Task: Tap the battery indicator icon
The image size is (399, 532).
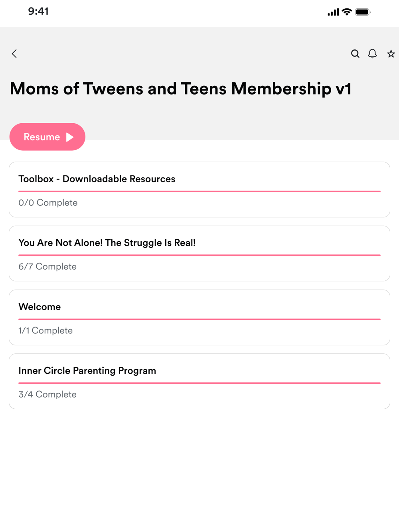Action: (363, 12)
